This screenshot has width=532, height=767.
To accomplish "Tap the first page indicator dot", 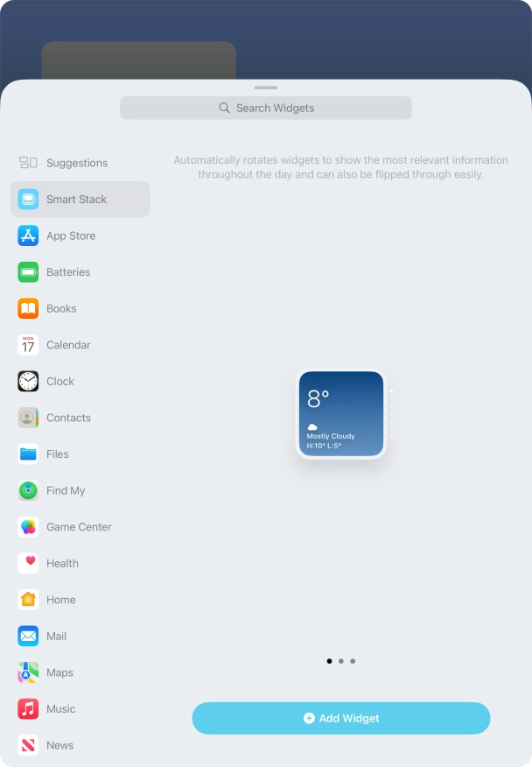I will [x=329, y=661].
